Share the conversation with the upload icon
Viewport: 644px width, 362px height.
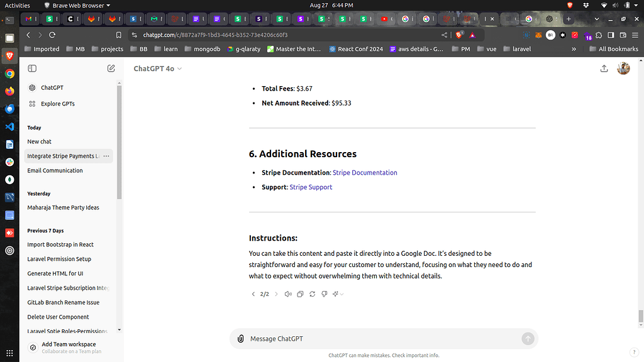coord(604,69)
